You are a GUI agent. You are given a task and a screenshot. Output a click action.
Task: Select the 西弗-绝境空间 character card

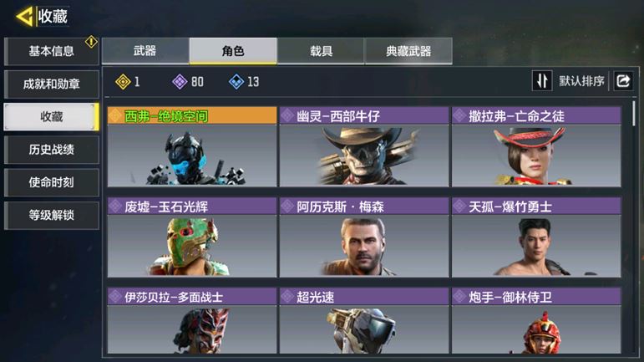[x=192, y=146]
